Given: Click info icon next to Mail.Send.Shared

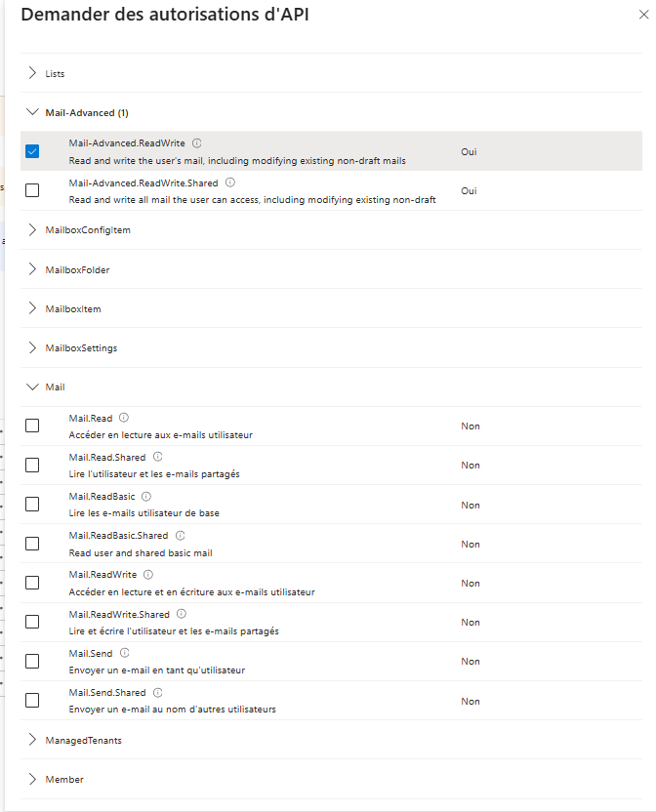Looking at the screenshot, I should [x=158, y=693].
